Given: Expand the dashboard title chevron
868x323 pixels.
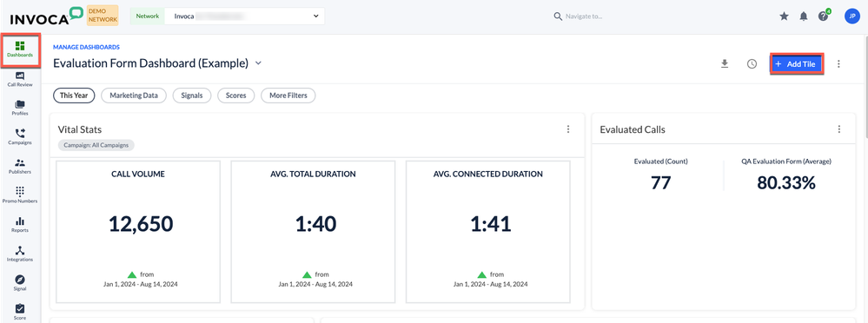Looking at the screenshot, I should pos(258,63).
